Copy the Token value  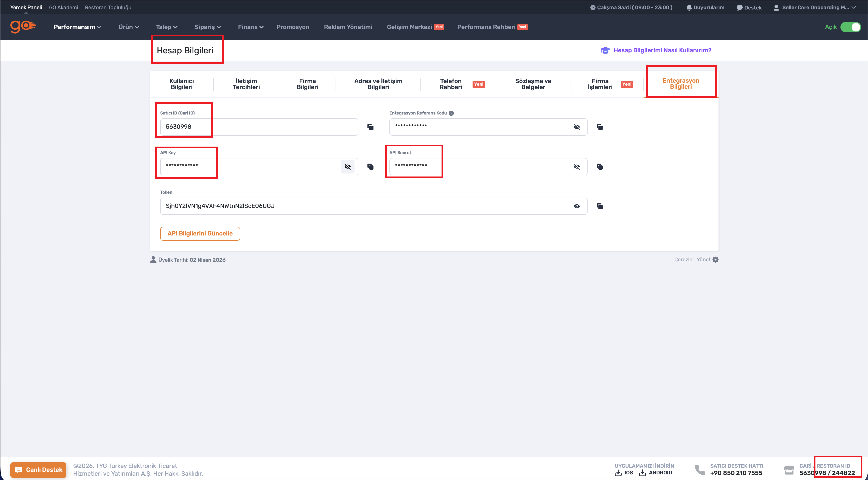tap(599, 206)
